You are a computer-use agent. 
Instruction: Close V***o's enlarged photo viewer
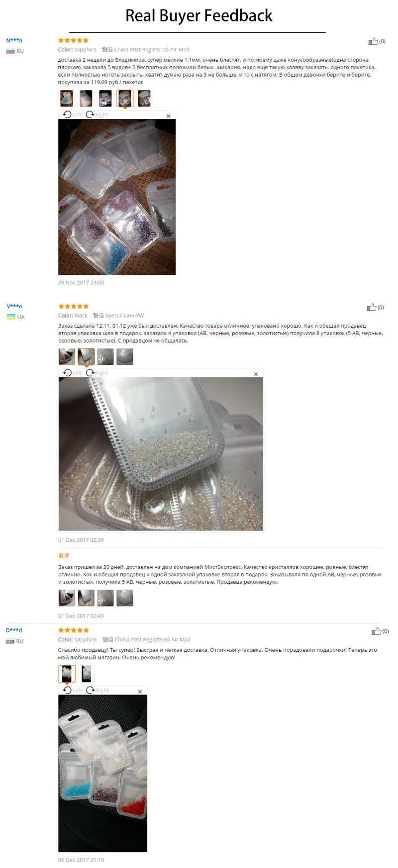(x=256, y=374)
